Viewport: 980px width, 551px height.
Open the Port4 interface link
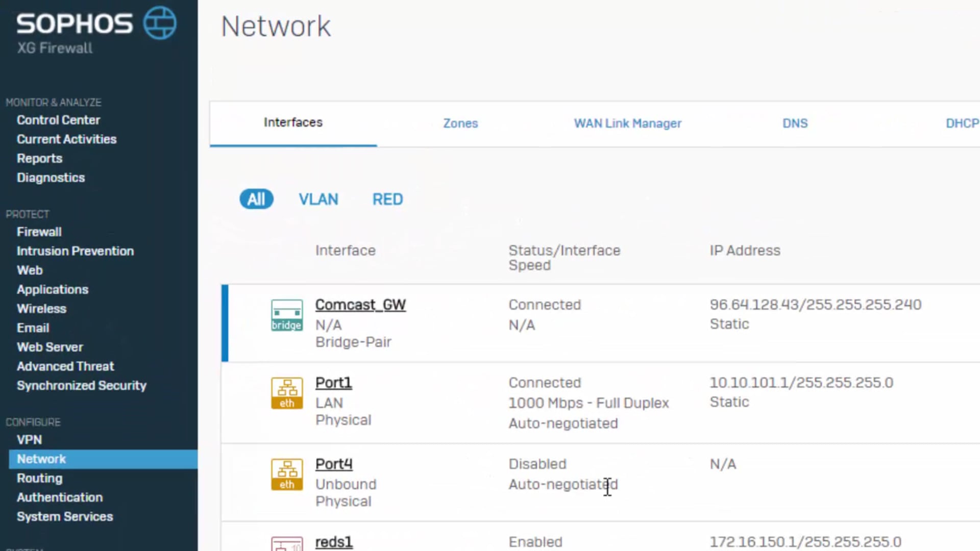point(333,464)
